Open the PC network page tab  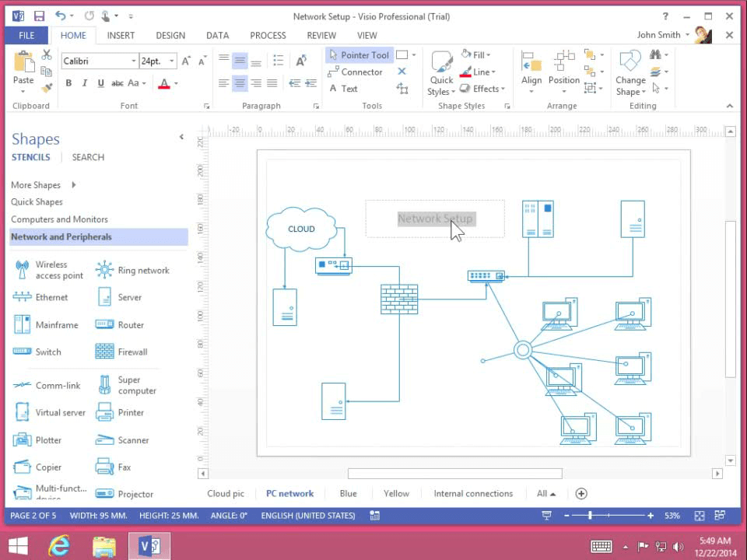(289, 493)
